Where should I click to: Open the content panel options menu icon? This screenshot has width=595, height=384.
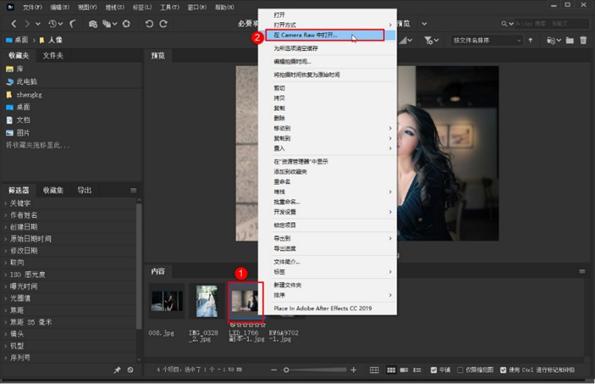pos(582,271)
